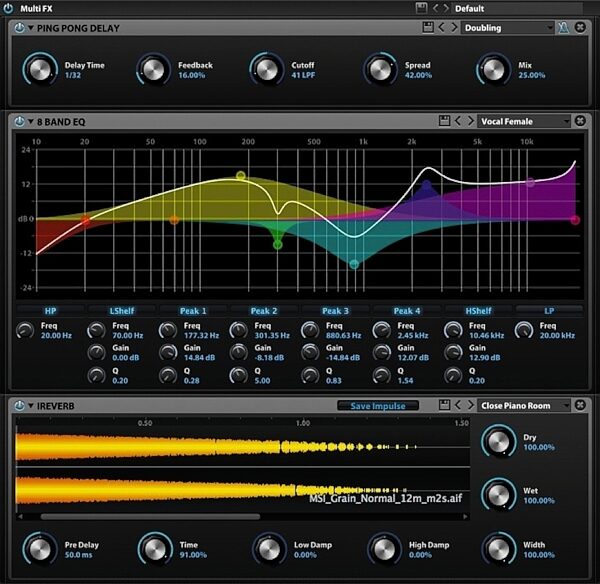
Task: Click the Spread knob
Action: pyautogui.click(x=380, y=70)
